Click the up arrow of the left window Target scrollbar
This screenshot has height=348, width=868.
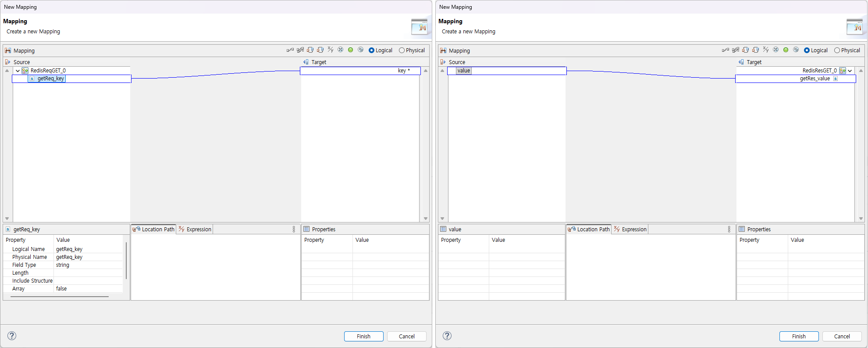pos(426,71)
